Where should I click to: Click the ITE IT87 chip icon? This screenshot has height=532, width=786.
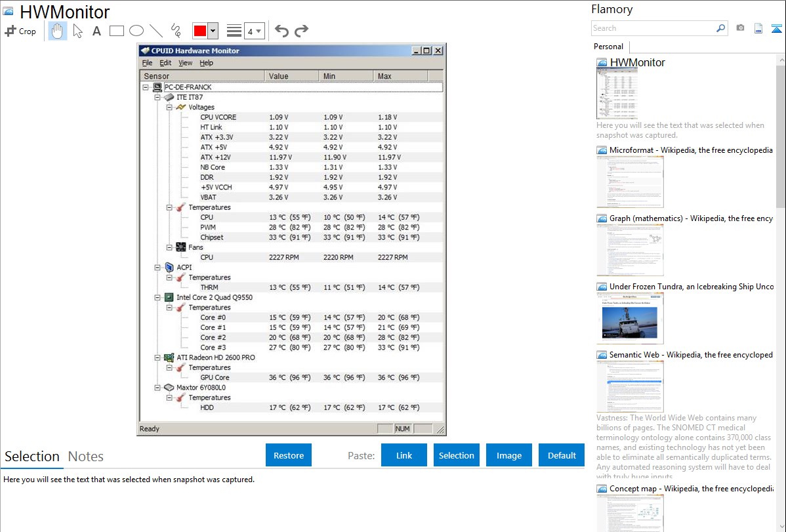coord(169,97)
